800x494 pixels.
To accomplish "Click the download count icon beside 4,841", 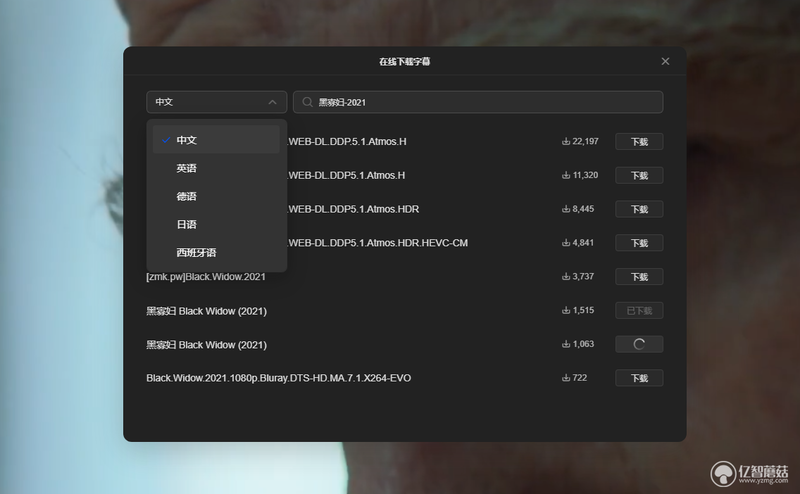I will (566, 242).
